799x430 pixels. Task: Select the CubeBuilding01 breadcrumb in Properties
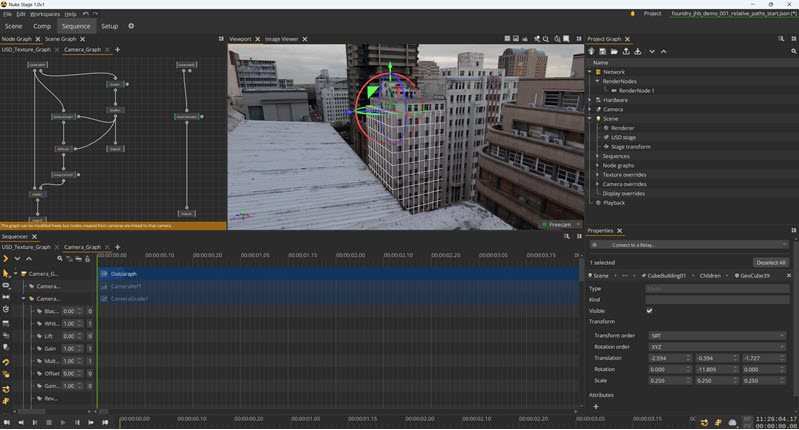point(668,275)
